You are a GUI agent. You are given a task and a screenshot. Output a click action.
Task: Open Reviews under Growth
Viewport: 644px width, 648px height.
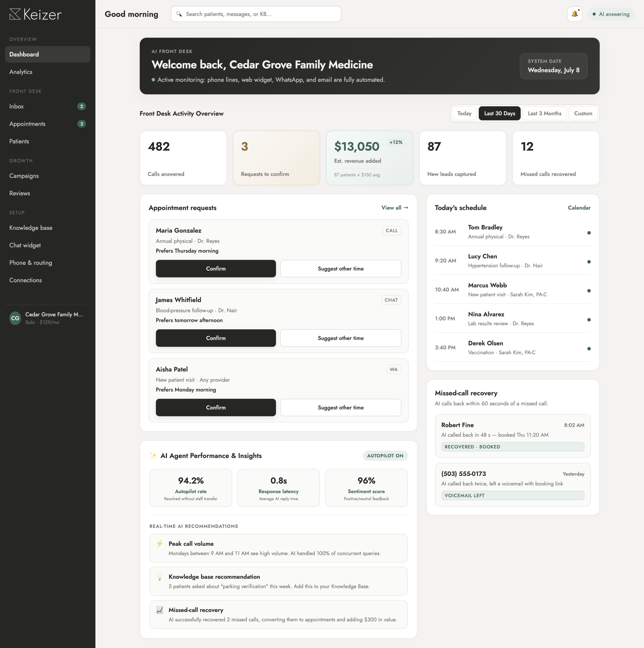48,193
